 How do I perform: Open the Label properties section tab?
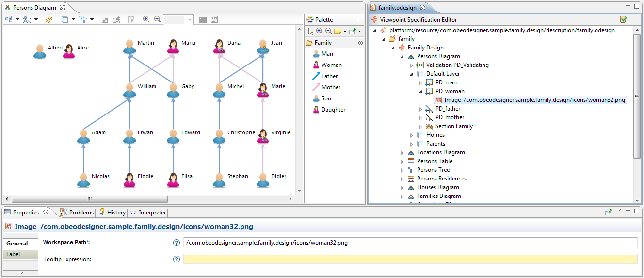point(20,254)
